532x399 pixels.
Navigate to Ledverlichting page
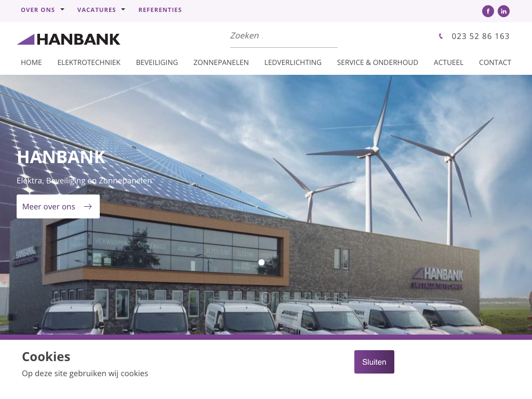click(x=293, y=62)
